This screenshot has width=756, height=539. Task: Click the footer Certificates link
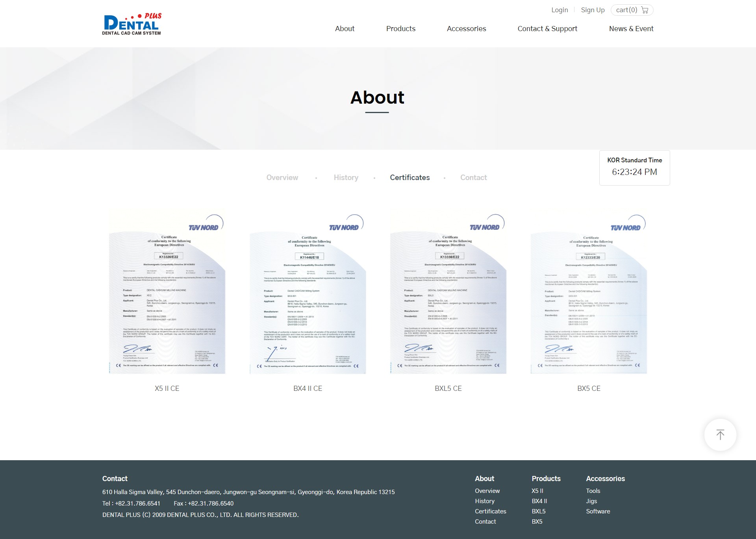(491, 511)
